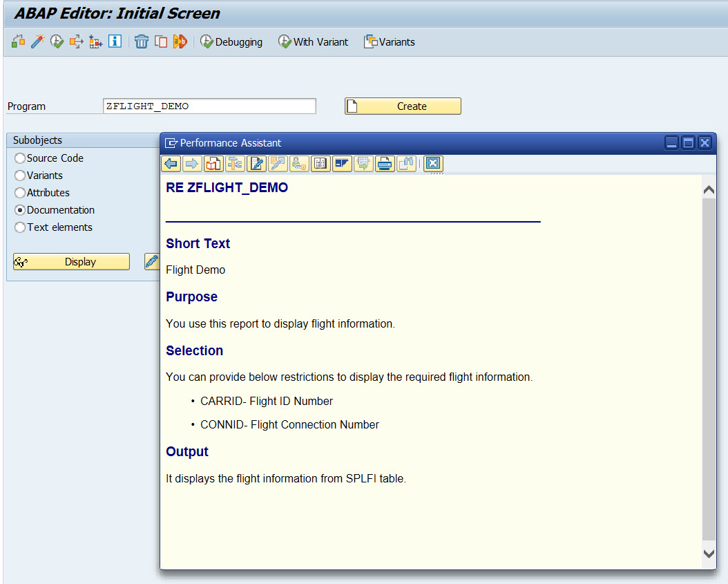The image size is (728, 584).
Task: Click the Rename icon next to Copy
Action: pos(179,41)
